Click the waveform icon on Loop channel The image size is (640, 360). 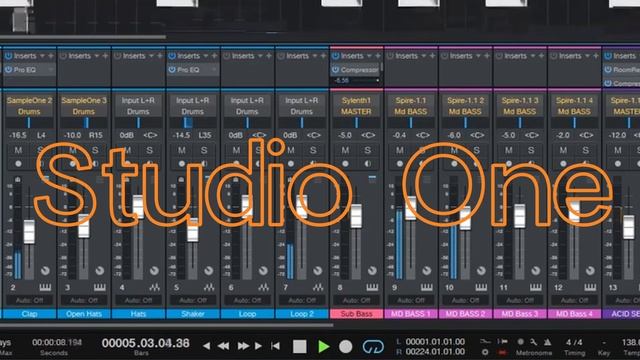[264, 288]
